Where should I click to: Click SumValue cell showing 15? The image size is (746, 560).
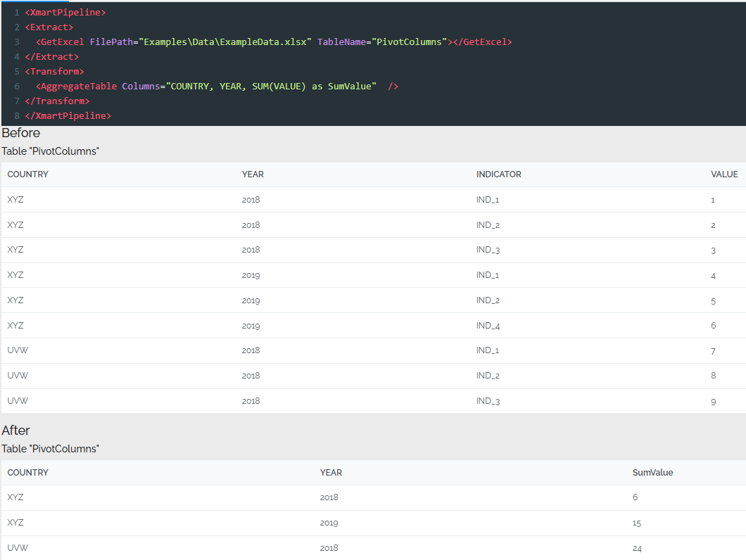(x=637, y=523)
